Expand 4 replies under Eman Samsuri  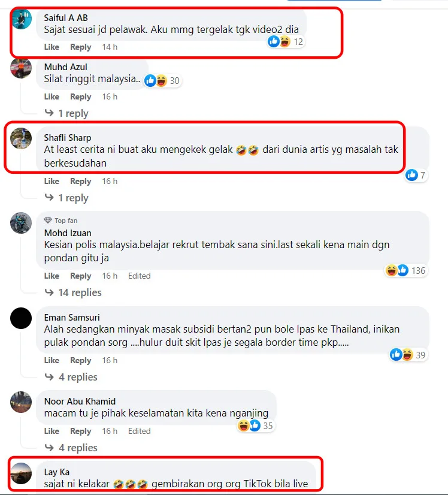[71, 377]
